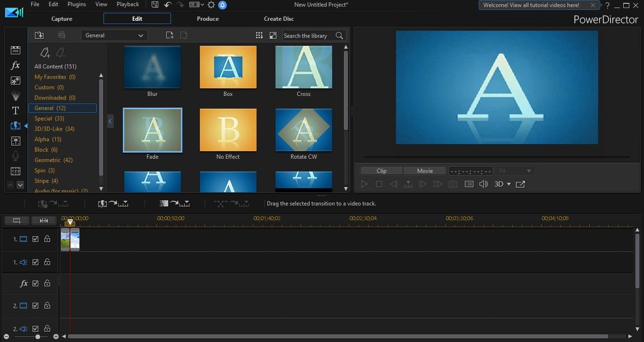This screenshot has height=342, width=644.
Task: Open the Title Room icon
Action: coord(15,111)
